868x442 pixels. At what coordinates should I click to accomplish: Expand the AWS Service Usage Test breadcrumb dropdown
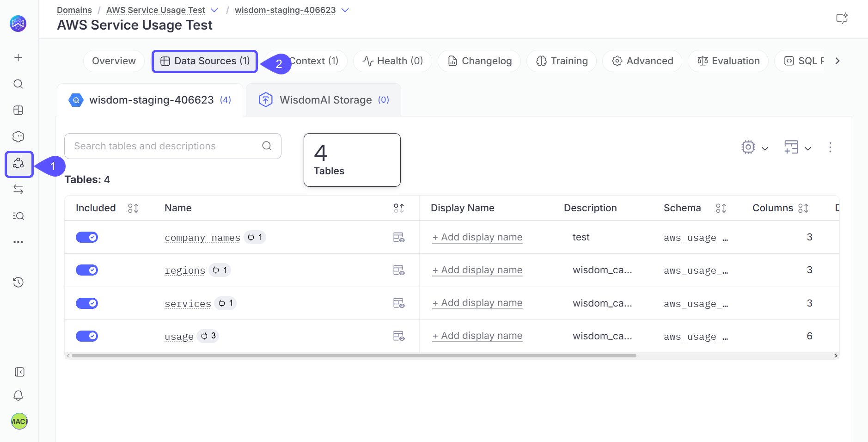coord(214,10)
